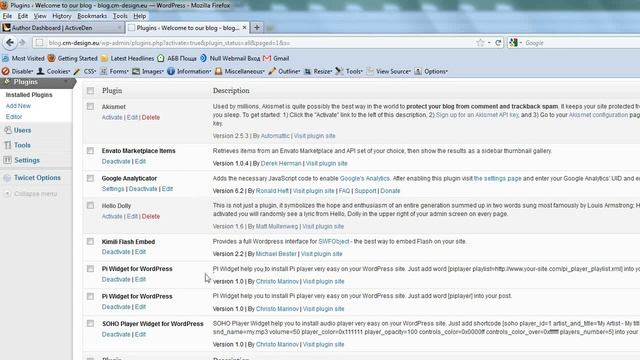Open the Bookmarks menu
This screenshot has height=360, width=640.
pyautogui.click(x=92, y=16)
